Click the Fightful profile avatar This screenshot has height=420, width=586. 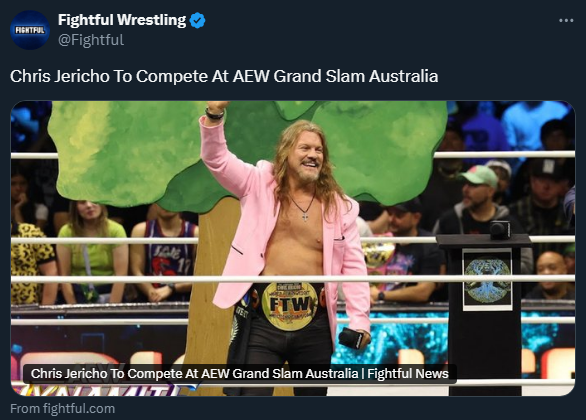tap(30, 30)
